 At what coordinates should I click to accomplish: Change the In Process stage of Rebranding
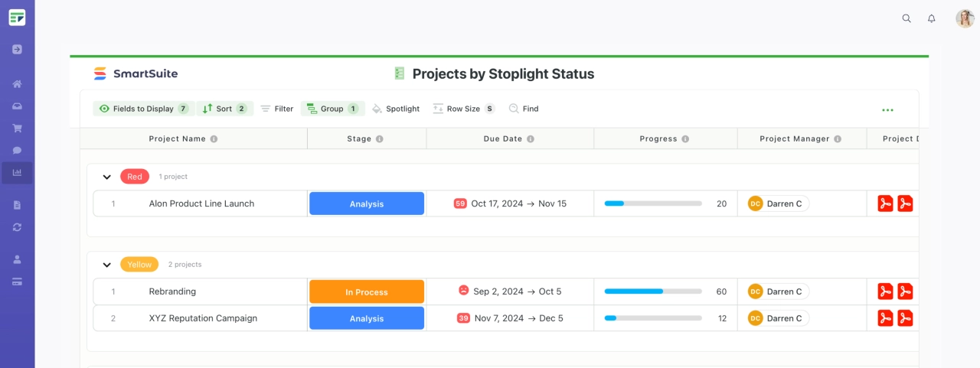(367, 291)
